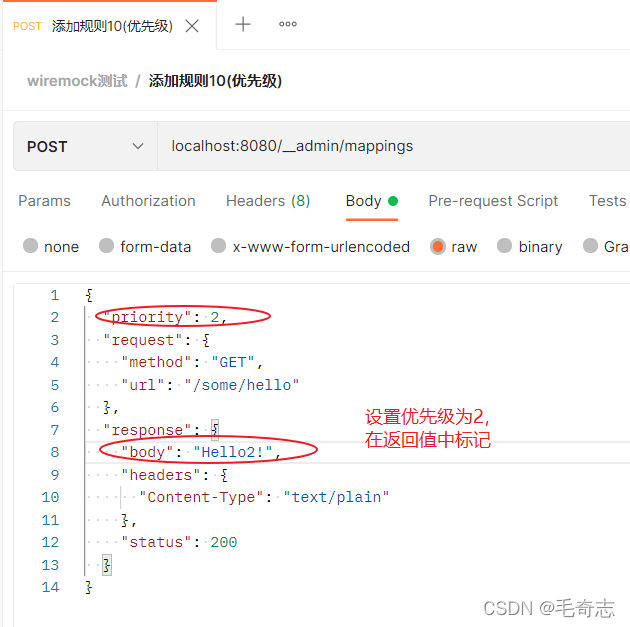Expand the POST HTTP method dropdown
Screen dimensions: 630x627
pos(85,146)
